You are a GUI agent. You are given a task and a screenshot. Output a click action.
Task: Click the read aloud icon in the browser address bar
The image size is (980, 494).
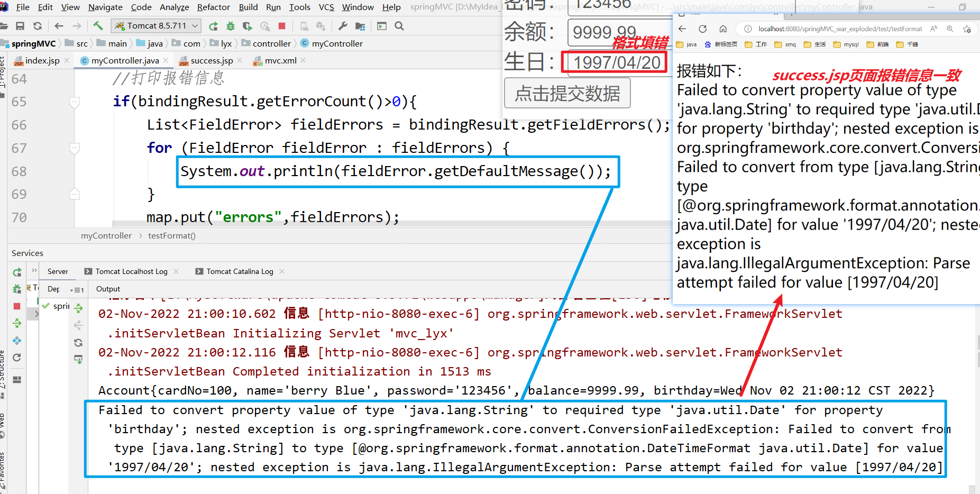click(x=934, y=29)
